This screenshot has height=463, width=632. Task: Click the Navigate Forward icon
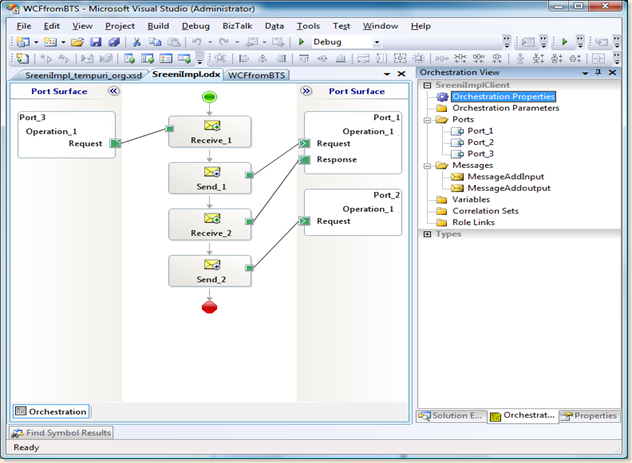(x=278, y=42)
